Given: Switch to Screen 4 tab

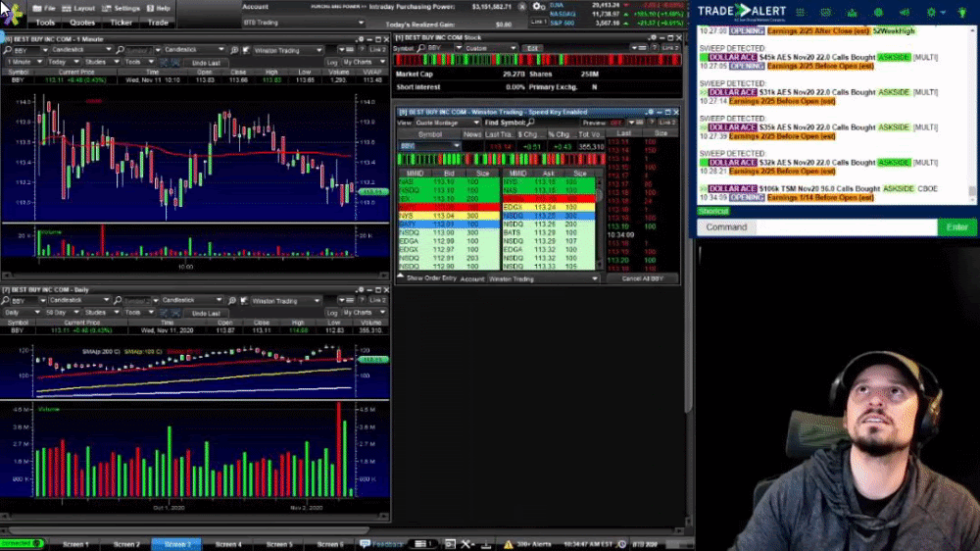Looking at the screenshot, I should point(228,544).
